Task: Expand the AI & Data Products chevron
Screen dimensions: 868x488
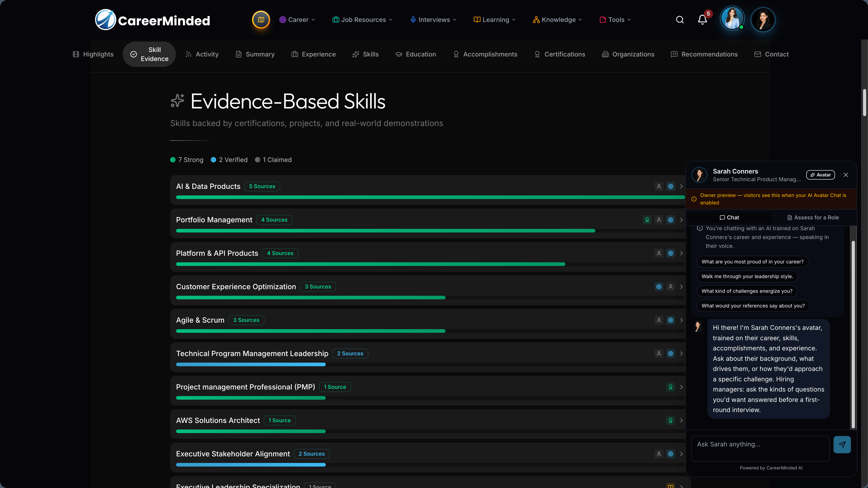Action: coord(681,186)
